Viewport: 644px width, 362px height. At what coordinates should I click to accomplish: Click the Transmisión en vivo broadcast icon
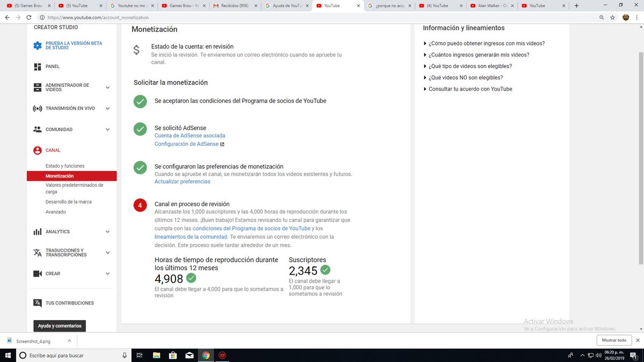click(38, 108)
